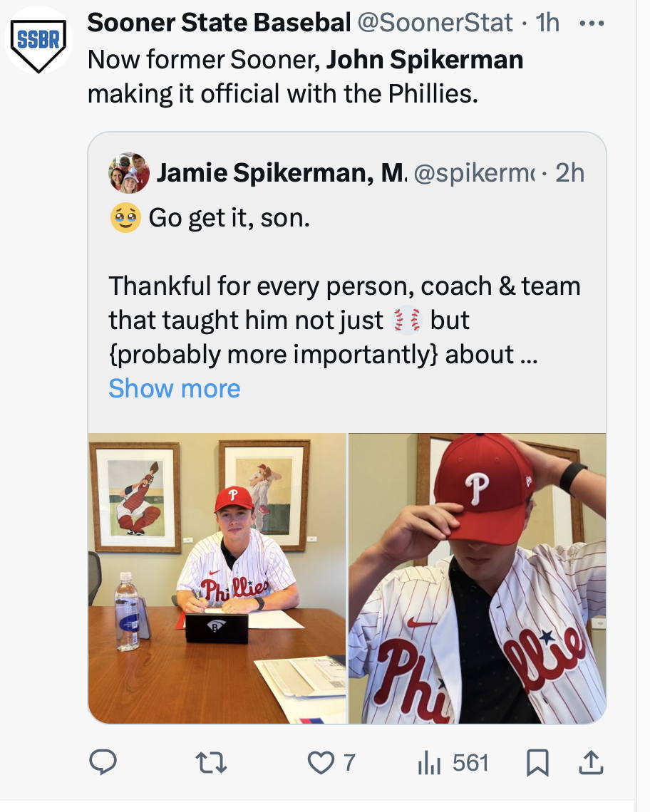Like the post with heart icon
This screenshot has width=650, height=812.
tap(321, 763)
